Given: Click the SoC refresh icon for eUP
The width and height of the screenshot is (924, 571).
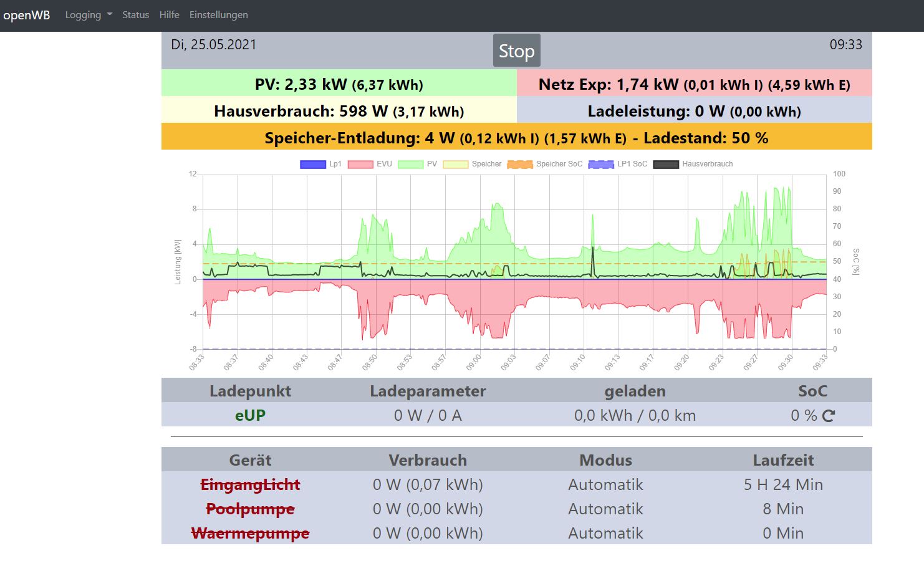Looking at the screenshot, I should (828, 416).
